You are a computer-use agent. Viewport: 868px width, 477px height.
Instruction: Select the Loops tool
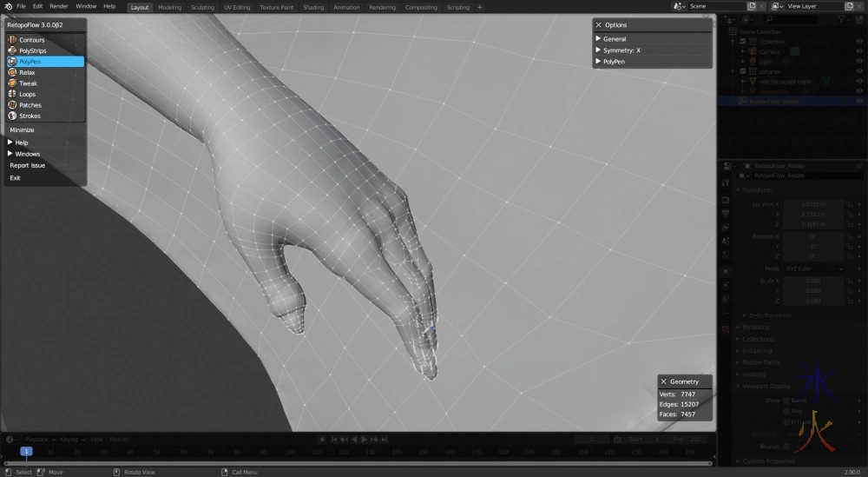click(27, 94)
